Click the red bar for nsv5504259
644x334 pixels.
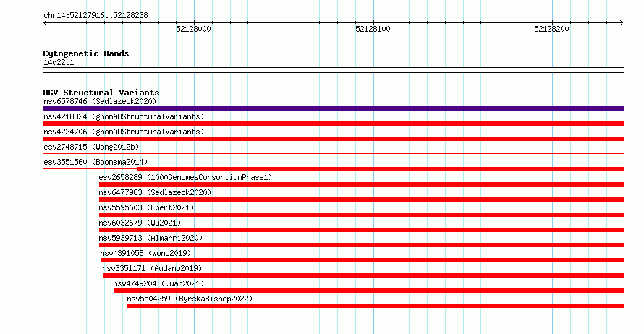pyautogui.click(x=376, y=306)
